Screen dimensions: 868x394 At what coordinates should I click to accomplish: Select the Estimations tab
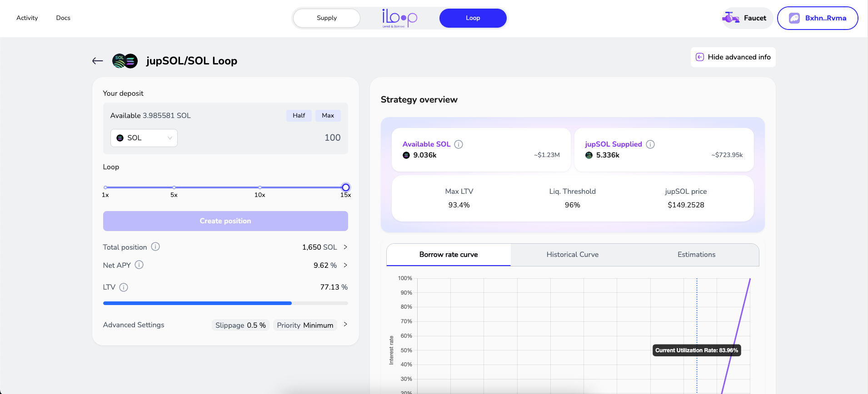[697, 255]
